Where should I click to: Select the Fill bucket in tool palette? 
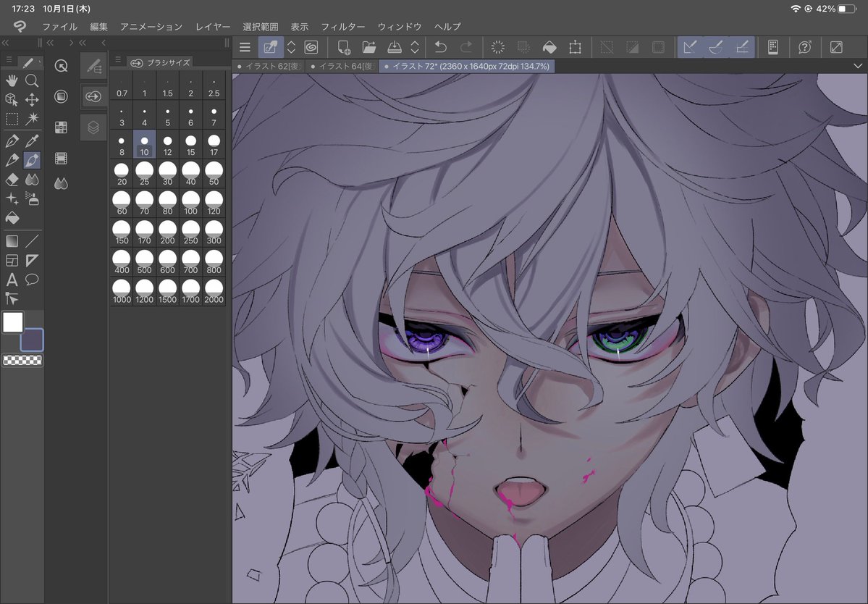pos(12,218)
